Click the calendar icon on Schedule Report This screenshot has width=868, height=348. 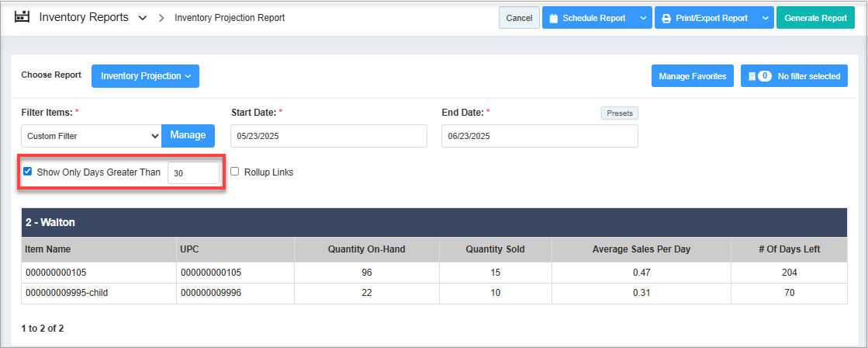(x=554, y=19)
